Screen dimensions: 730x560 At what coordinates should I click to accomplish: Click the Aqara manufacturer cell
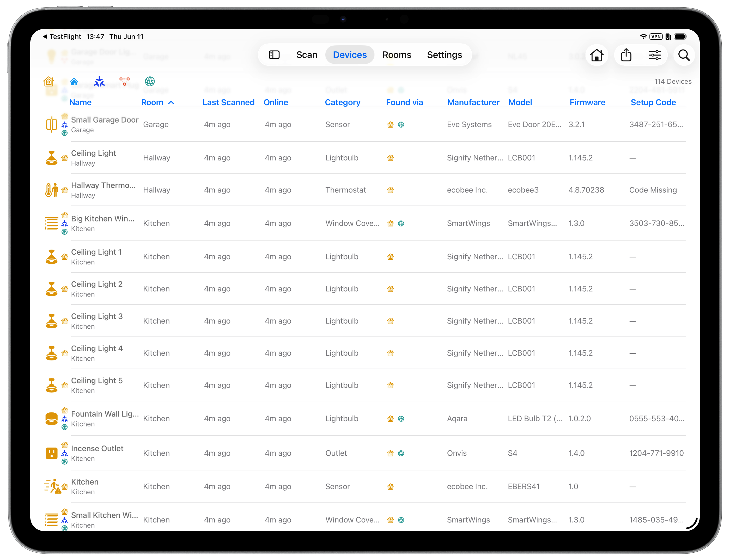pyautogui.click(x=457, y=419)
